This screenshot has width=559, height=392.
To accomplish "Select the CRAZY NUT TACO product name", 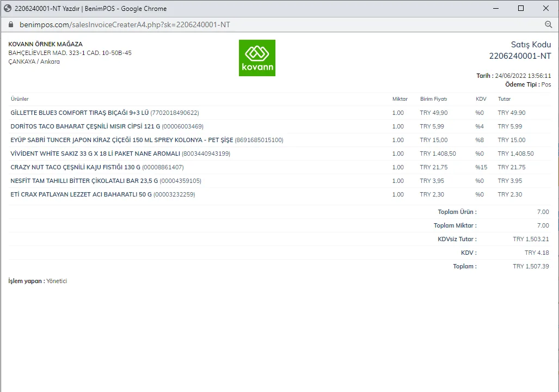I will click(x=75, y=167).
